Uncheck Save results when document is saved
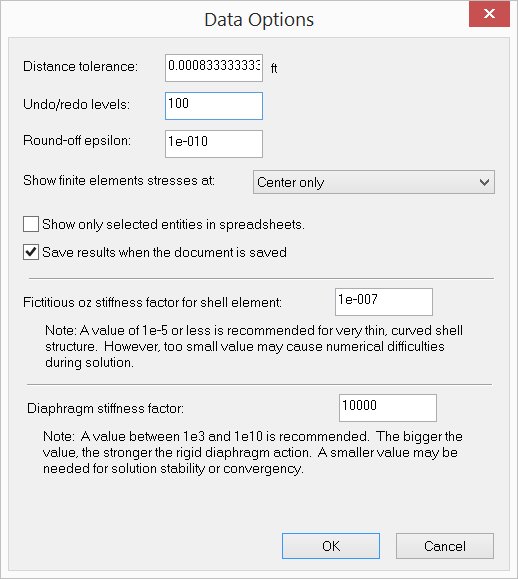This screenshot has width=518, height=579. [31, 252]
